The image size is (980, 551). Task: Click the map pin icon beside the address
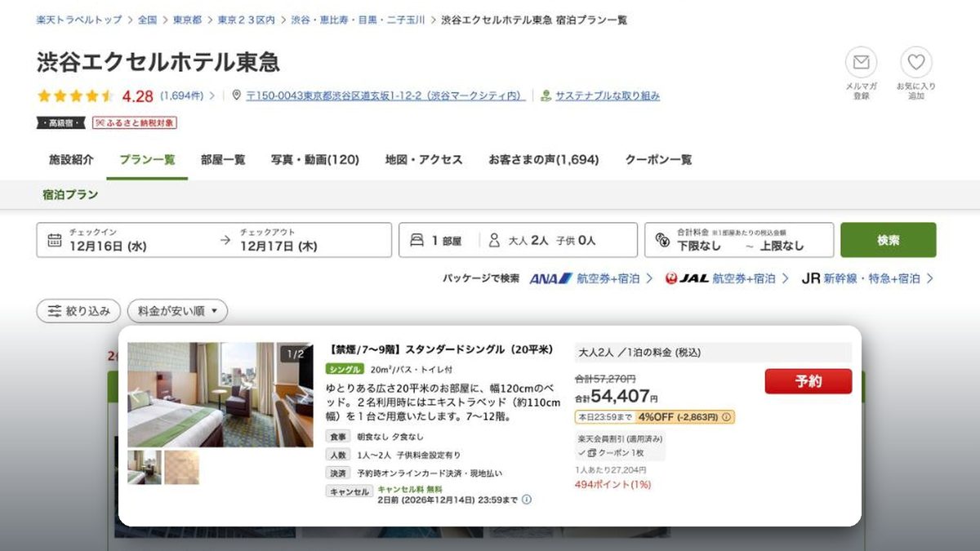click(237, 96)
